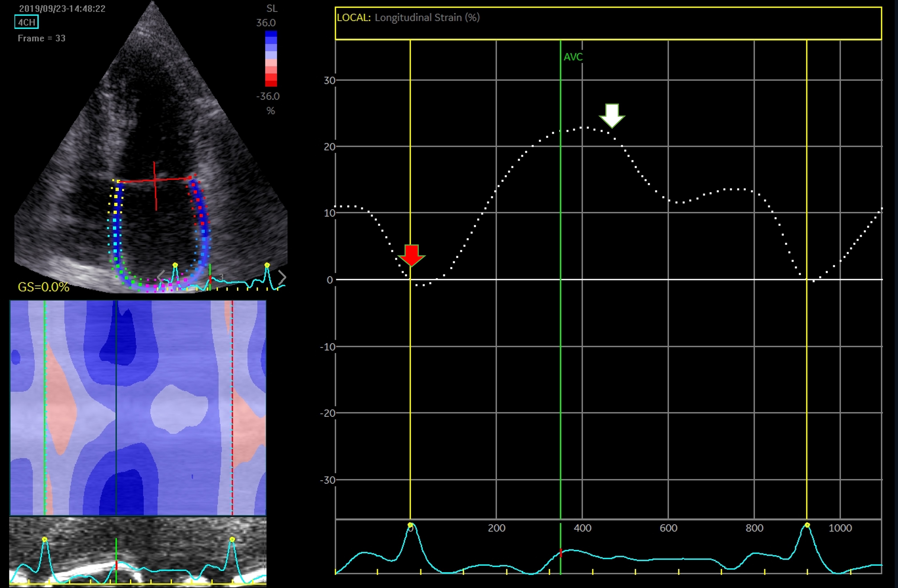The image size is (898, 588).
Task: Click the red AVC tick on the graph's bottom ECG
Action: coord(561,553)
